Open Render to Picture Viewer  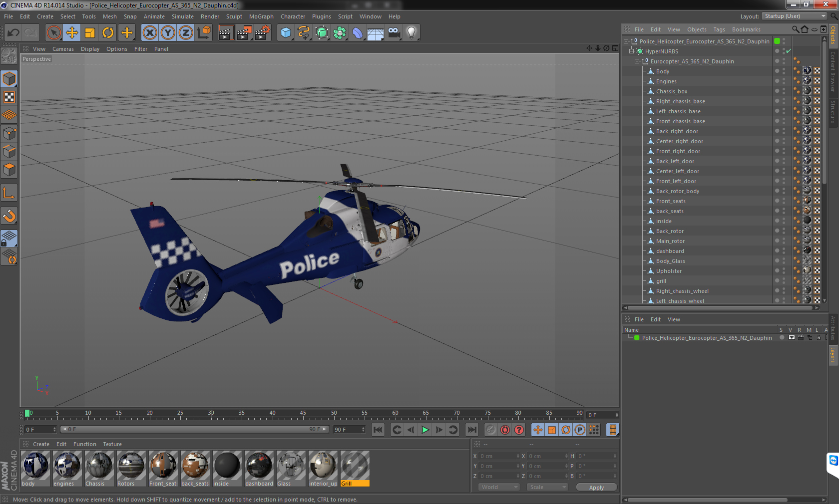244,33
